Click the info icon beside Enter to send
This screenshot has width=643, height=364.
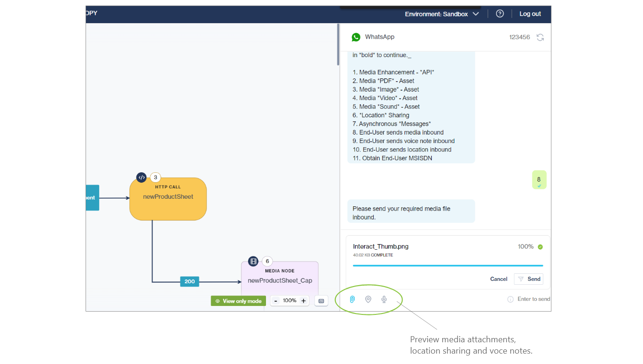tap(510, 299)
